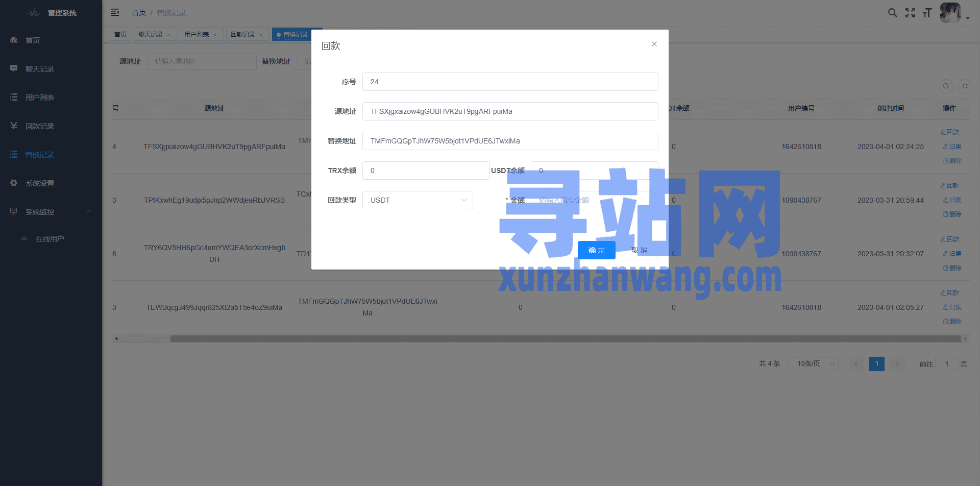Open the font size adjustment icon
The image size is (980, 486).
[x=927, y=13]
